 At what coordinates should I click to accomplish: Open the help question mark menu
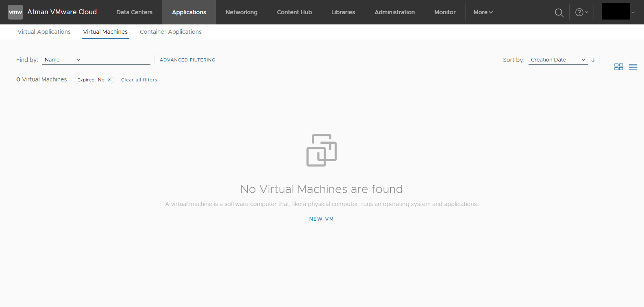tap(581, 12)
